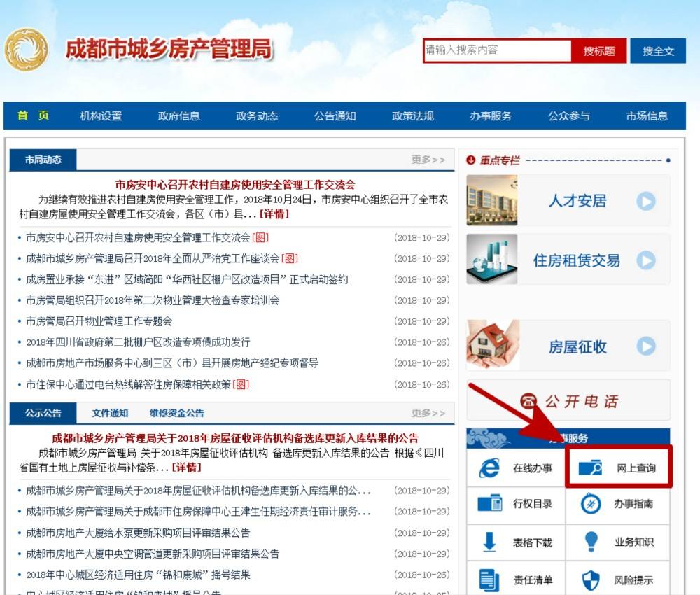Screen dimensions: 700x595
Task: Open 政务动态 navigation menu
Action: pos(257,116)
